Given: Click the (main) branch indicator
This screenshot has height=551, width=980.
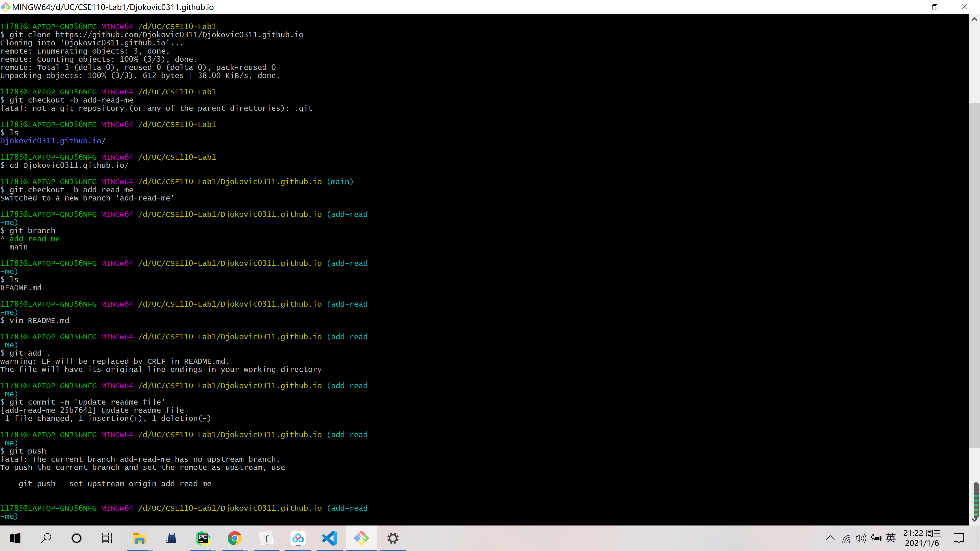Looking at the screenshot, I should 340,181.
